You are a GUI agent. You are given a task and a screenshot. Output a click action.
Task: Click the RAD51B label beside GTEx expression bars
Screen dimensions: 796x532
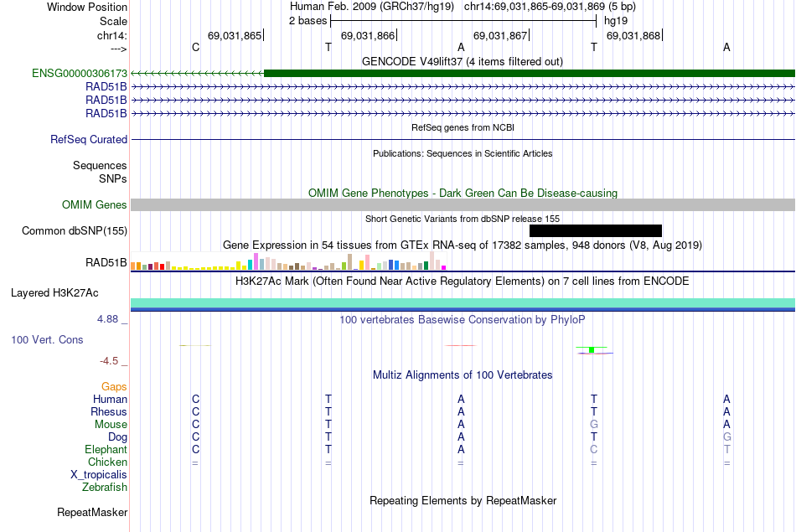[x=106, y=262]
